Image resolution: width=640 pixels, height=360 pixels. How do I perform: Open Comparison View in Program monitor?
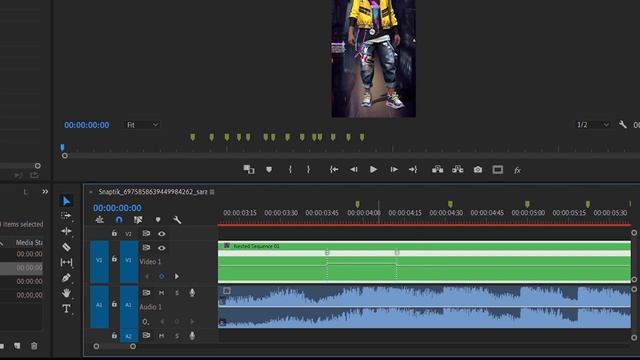click(498, 169)
